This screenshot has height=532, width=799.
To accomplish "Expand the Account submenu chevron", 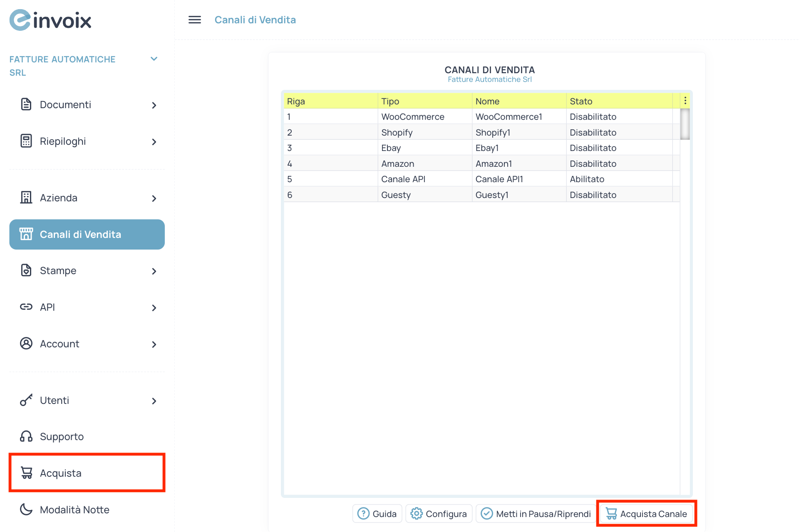I will click(154, 344).
